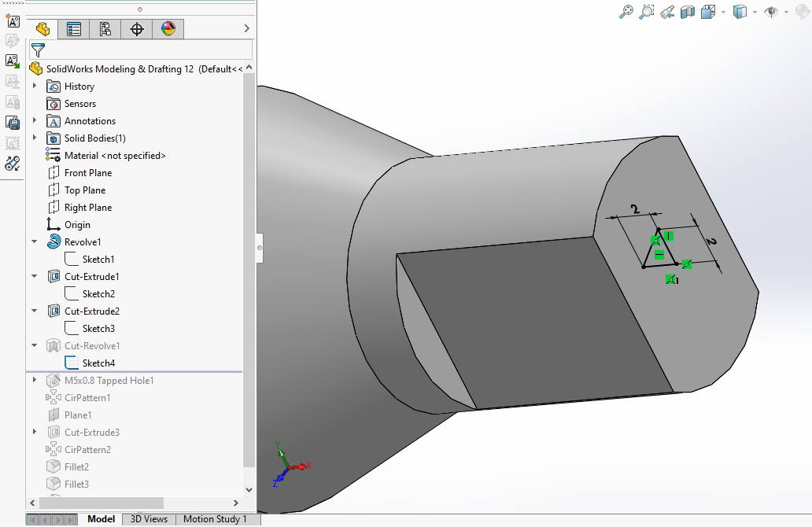Open the PropertyManager tab icon

74,29
